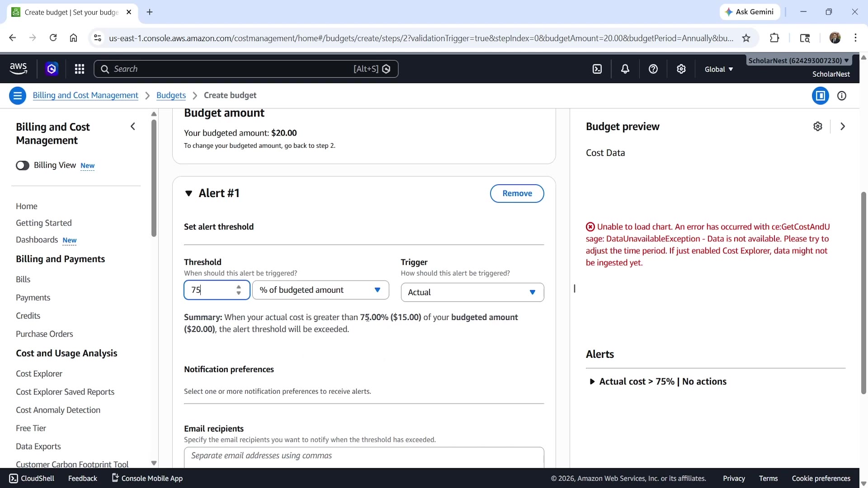Open Purchase Orders in the sidebar
868x488 pixels.
44,334
